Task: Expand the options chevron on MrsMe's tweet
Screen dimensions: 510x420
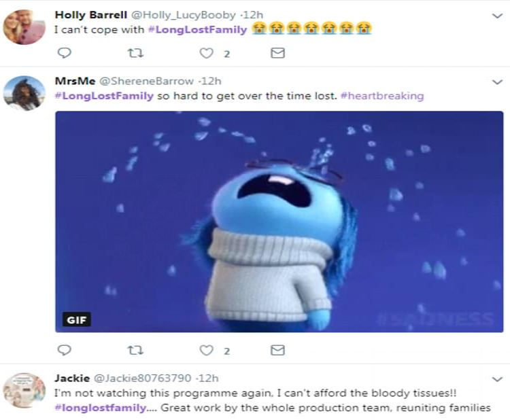Action: (x=497, y=82)
